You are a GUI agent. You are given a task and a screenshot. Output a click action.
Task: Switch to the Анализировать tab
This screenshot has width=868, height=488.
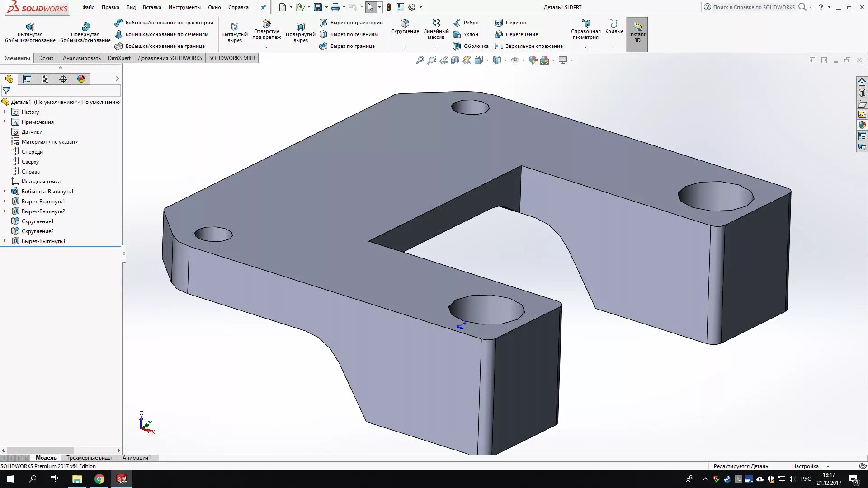[82, 58]
